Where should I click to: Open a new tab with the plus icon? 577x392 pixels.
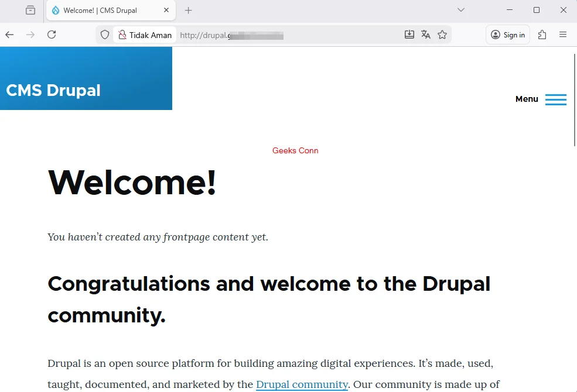(x=188, y=10)
